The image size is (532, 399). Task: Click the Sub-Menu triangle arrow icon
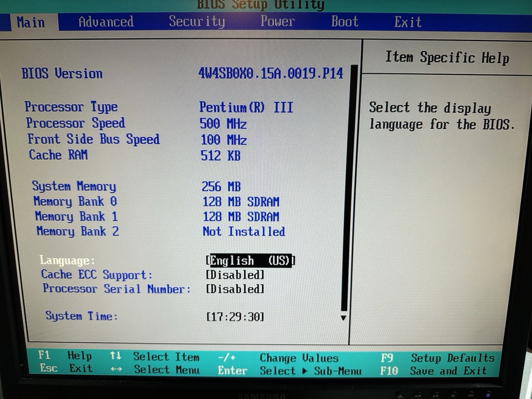[305, 371]
